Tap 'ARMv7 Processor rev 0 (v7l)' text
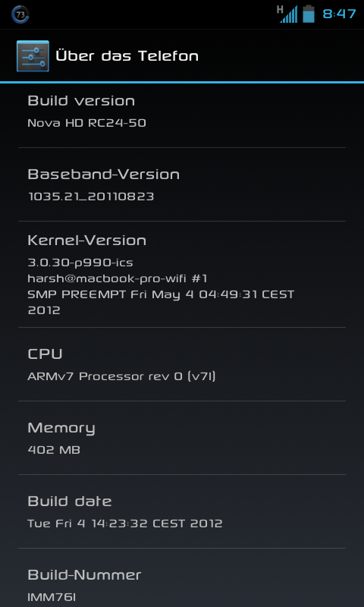Screen dimensions: 364x607 coord(121,376)
